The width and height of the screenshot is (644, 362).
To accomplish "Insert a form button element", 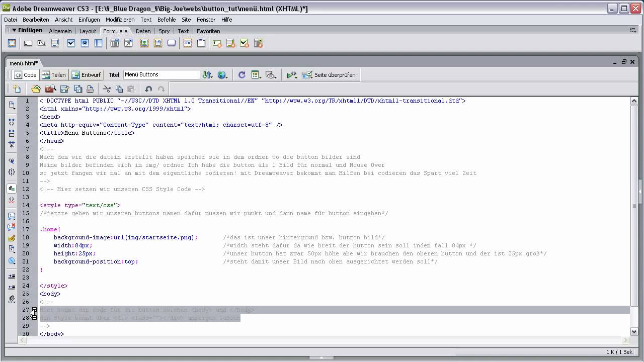I will click(172, 43).
